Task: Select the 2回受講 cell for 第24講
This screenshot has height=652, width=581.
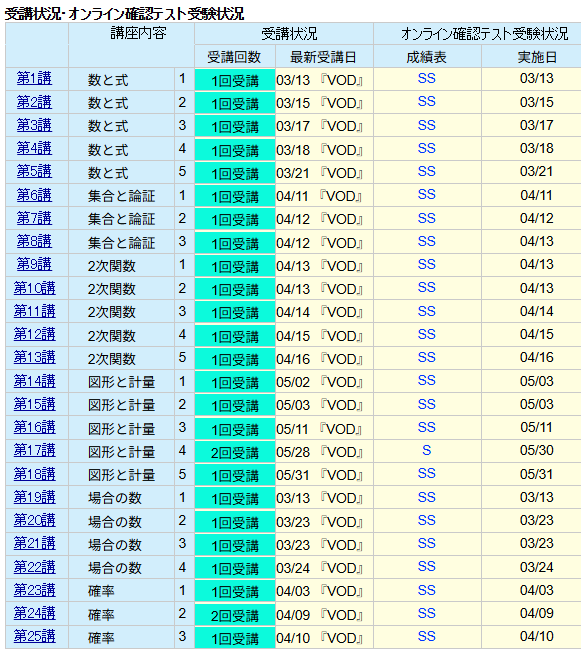Action: [x=235, y=614]
